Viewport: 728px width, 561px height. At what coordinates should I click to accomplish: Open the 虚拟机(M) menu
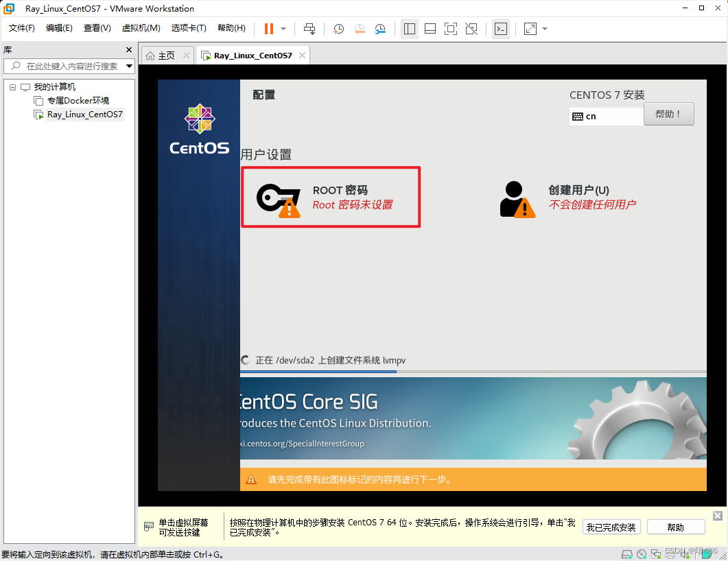(141, 28)
